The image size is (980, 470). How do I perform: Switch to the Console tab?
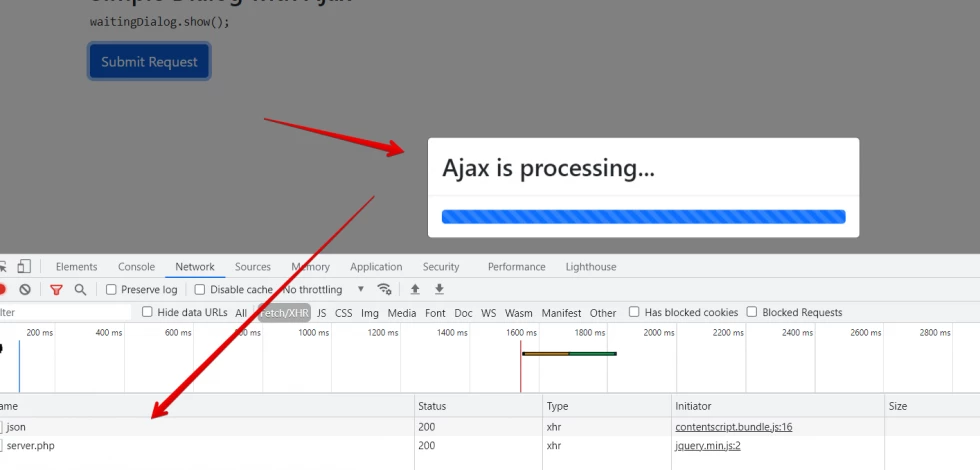pos(136,267)
